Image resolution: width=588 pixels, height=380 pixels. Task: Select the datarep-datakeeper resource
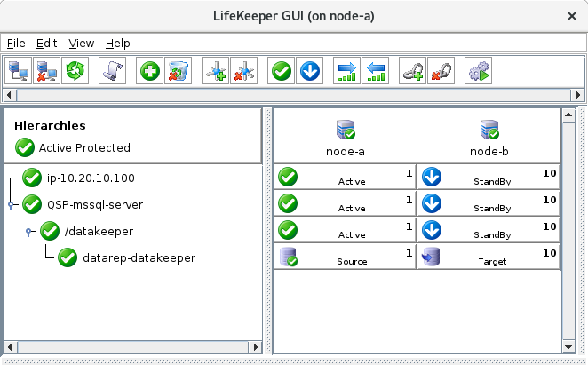click(x=138, y=258)
